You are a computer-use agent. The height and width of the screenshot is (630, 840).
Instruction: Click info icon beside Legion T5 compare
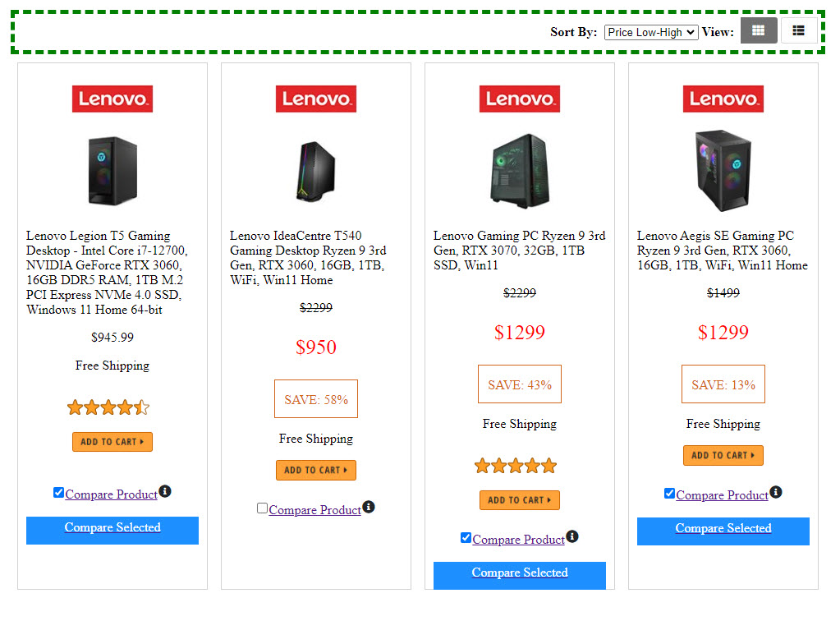click(165, 491)
